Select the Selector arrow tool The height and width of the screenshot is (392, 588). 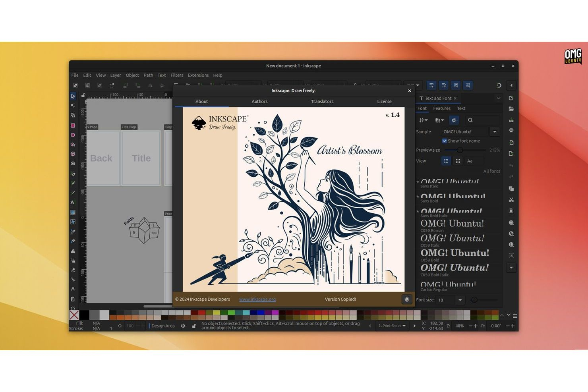click(73, 96)
